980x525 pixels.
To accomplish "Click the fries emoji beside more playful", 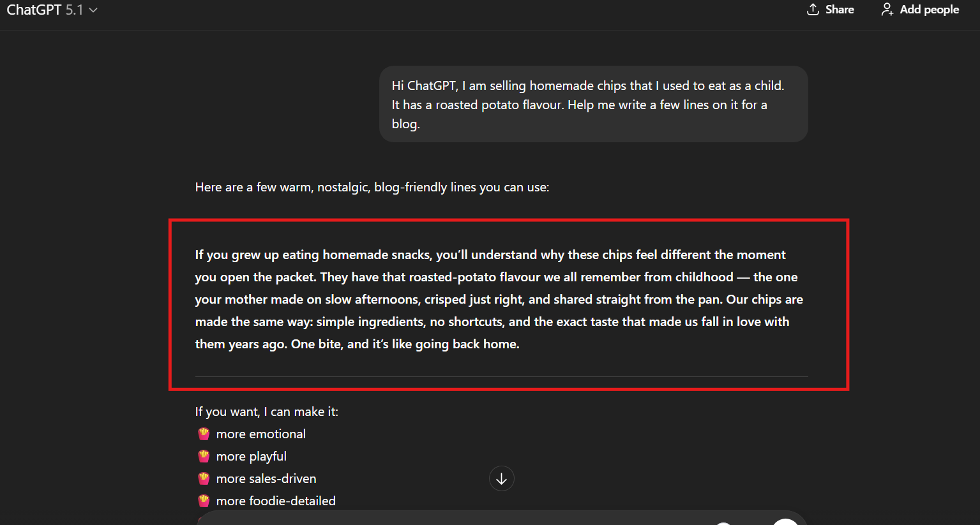I will 204,457.
